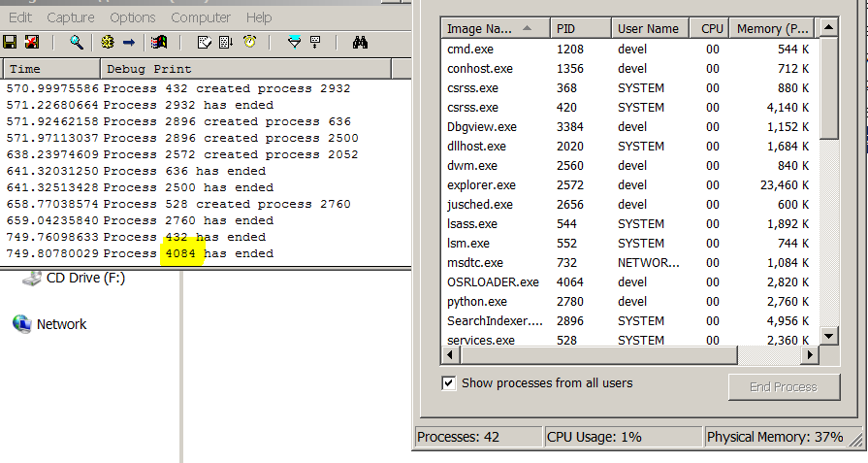Open the Filter/Highlight funnel icon
This screenshot has height=463, width=868.
[295, 42]
